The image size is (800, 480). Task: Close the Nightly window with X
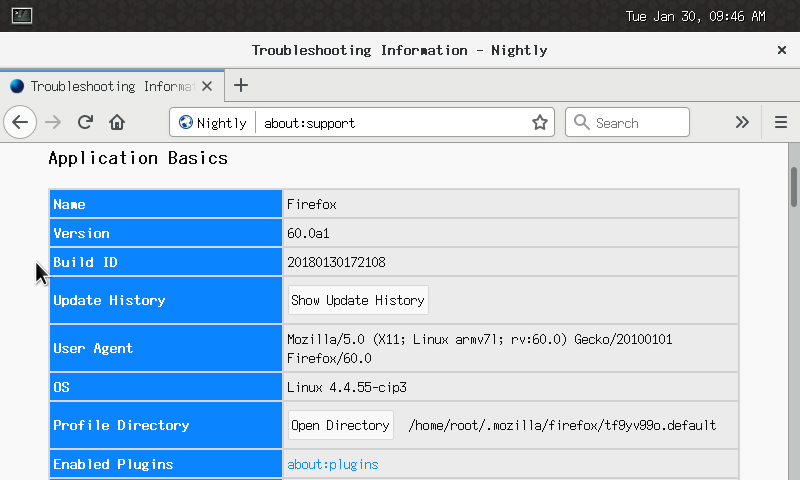[782, 50]
